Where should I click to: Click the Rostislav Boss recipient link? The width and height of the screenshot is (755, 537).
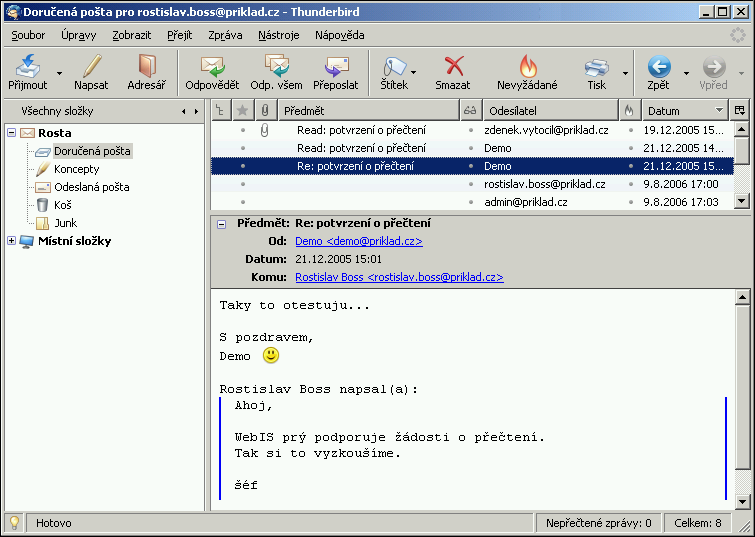point(399,277)
